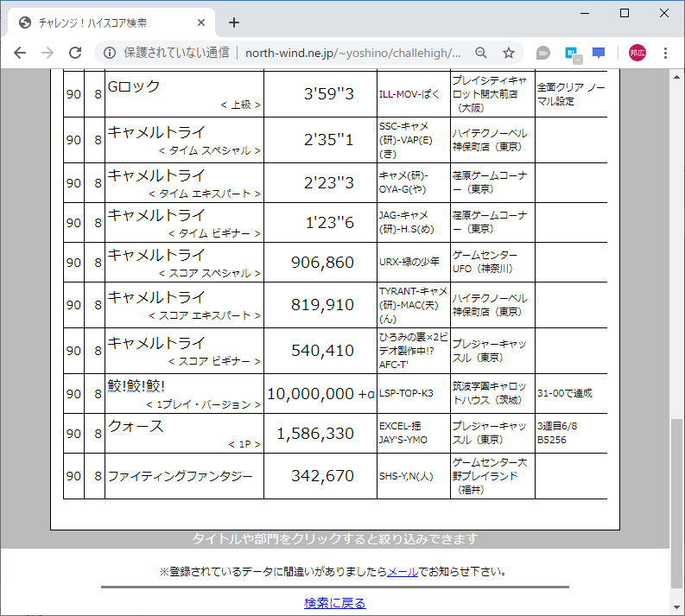Click player name URX-緑の少年
Image resolution: width=685 pixels, height=616 pixels.
(x=409, y=262)
